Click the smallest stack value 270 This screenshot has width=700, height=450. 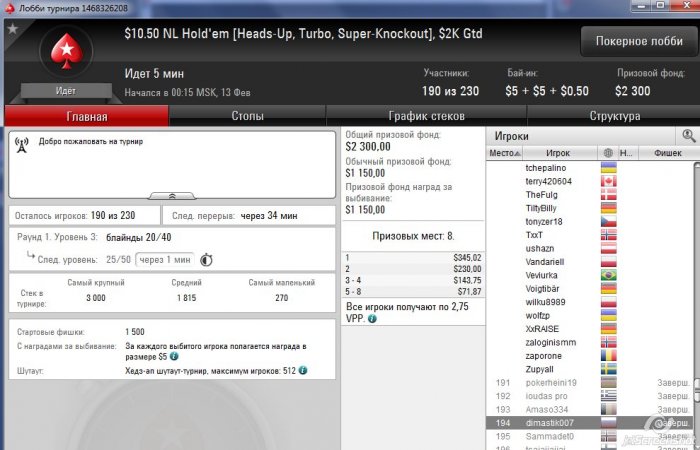(281, 298)
